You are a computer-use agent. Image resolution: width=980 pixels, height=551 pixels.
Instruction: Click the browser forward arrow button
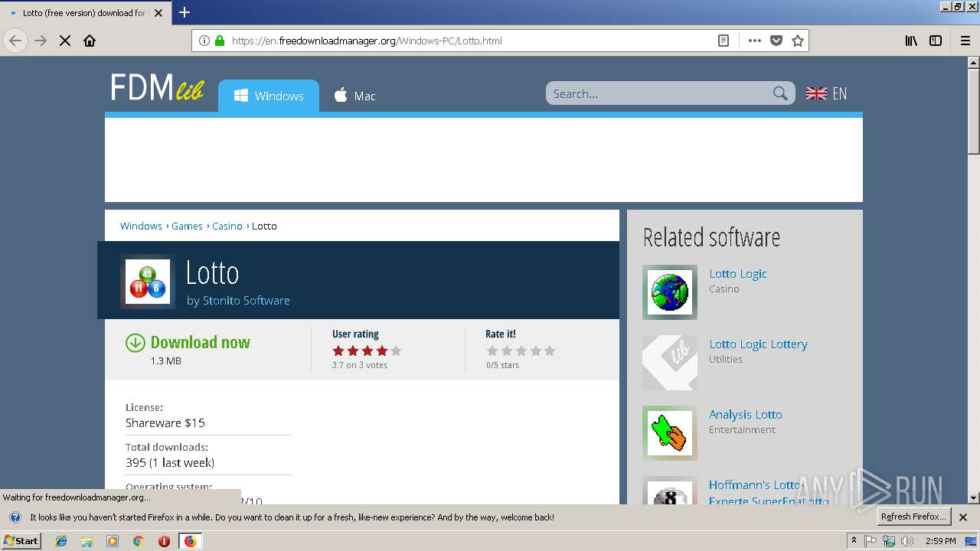41,41
